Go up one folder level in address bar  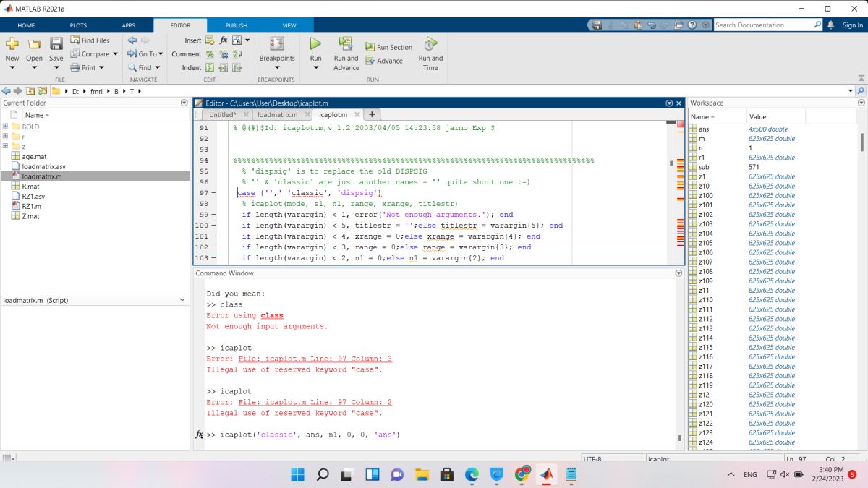click(30, 91)
